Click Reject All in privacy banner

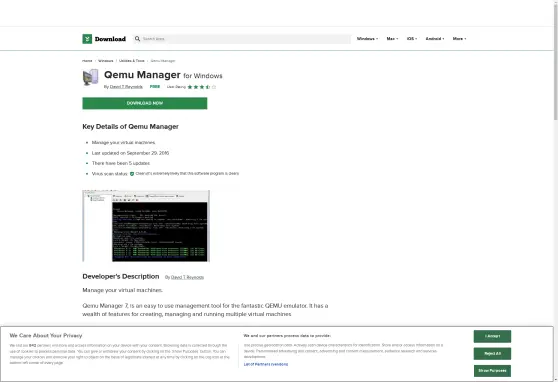(492, 354)
